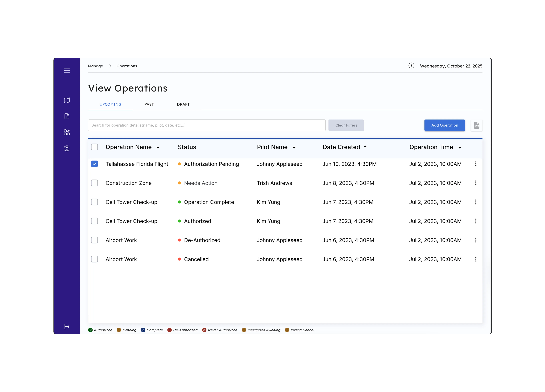Image resolution: width=545 pixels, height=392 pixels.
Task: Switch to the PAST tab
Action: [149, 104]
